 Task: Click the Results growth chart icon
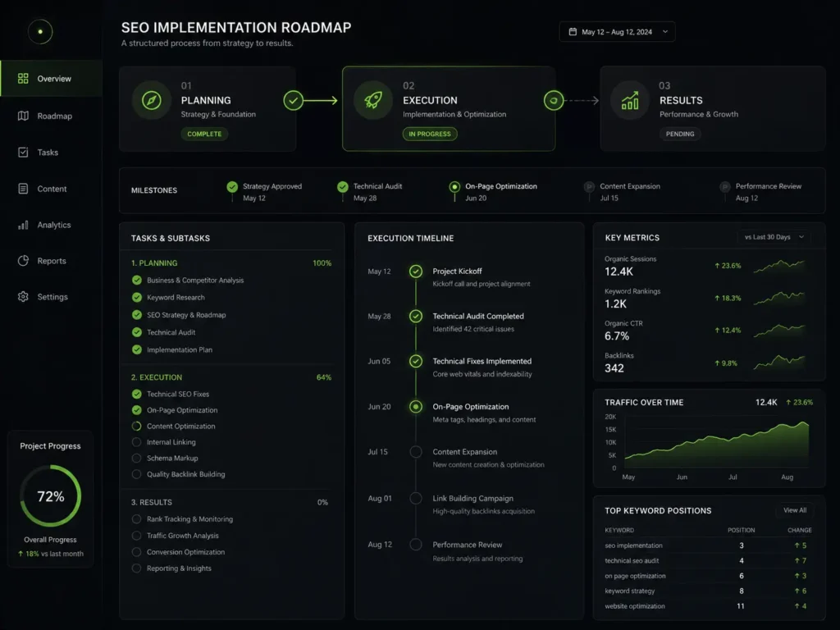coord(629,100)
